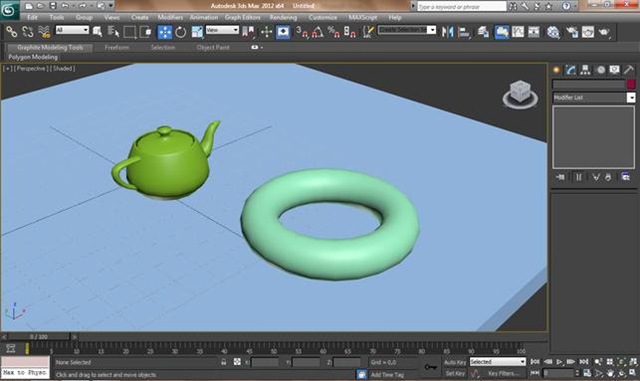
Task: Toggle the Selection Lock padlock
Action: point(224,362)
